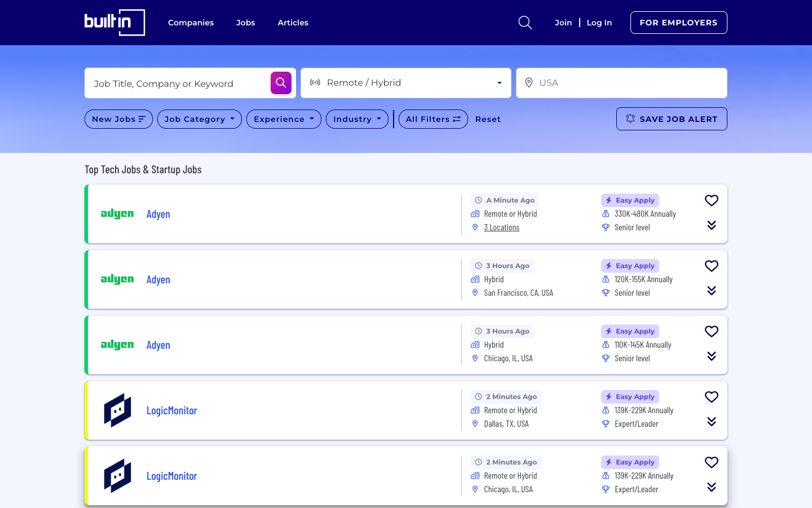Open the Built In home logo
The image size is (812, 508).
[x=115, y=23]
